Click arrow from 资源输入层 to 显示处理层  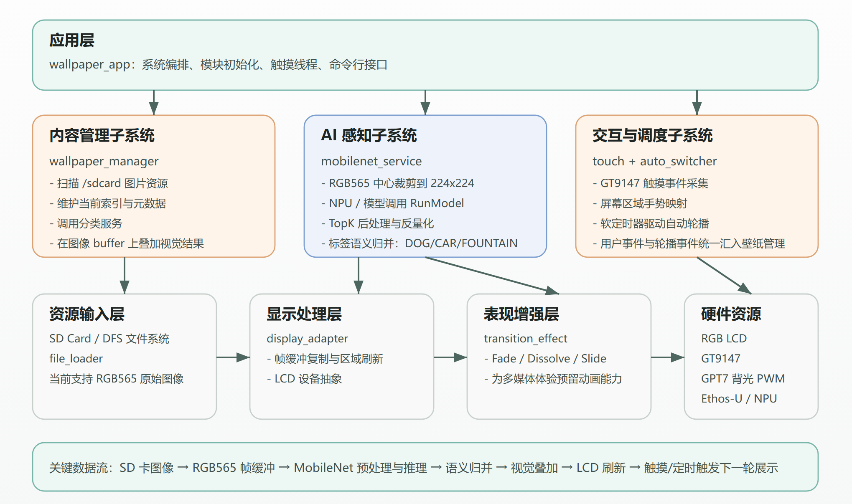(x=233, y=357)
